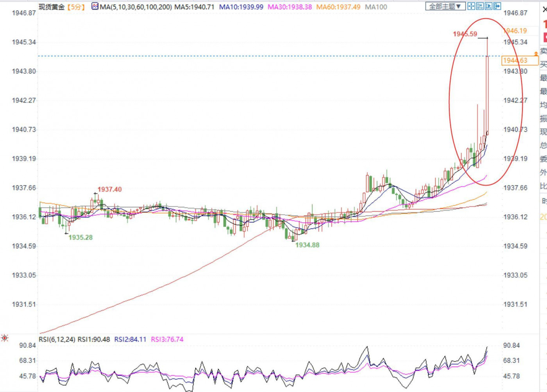Click the crosshair cursor icon

click(471, 6)
